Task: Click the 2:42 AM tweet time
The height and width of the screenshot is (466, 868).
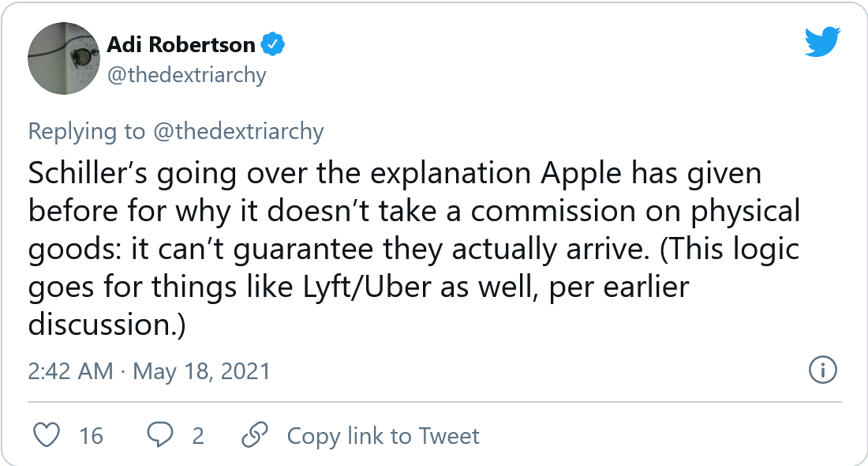Action: [70, 370]
